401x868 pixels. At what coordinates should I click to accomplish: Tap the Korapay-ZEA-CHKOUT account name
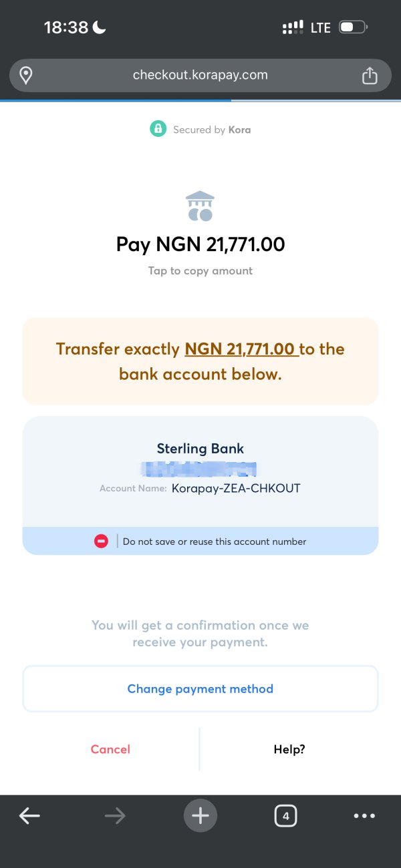click(236, 488)
